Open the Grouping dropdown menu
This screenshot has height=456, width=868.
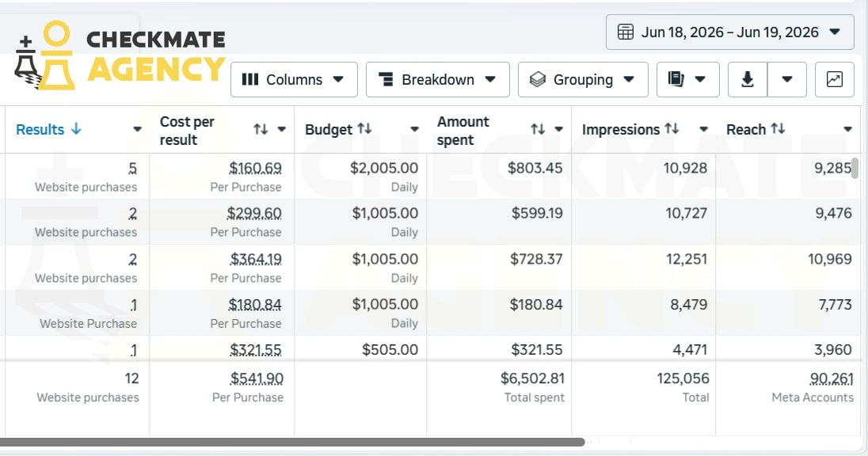click(583, 80)
